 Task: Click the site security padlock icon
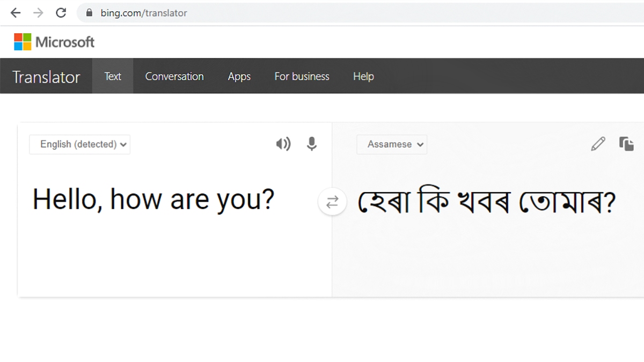(x=89, y=12)
